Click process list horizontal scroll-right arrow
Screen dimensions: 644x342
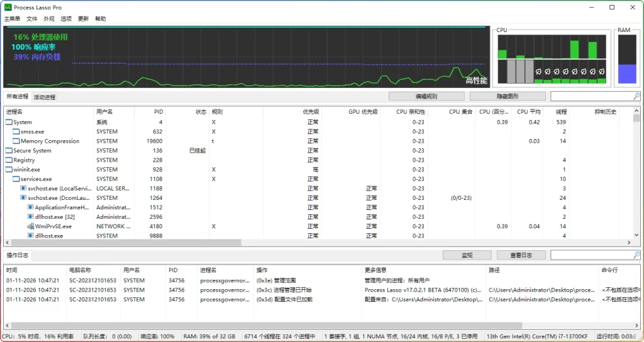(629, 243)
